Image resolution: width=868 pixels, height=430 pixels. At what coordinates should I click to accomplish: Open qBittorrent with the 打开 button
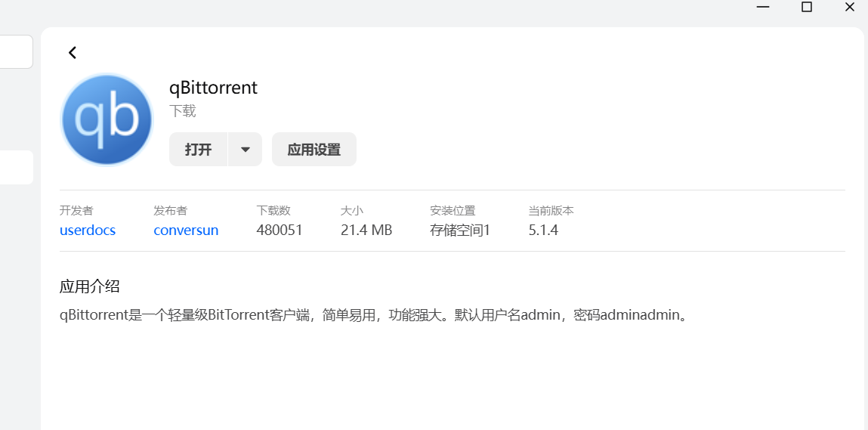point(198,150)
